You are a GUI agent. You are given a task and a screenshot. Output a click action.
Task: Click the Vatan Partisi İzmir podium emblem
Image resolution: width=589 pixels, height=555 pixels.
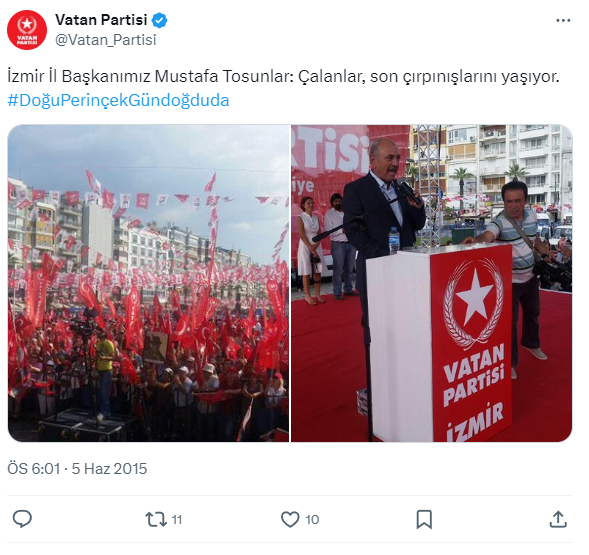[x=473, y=304]
